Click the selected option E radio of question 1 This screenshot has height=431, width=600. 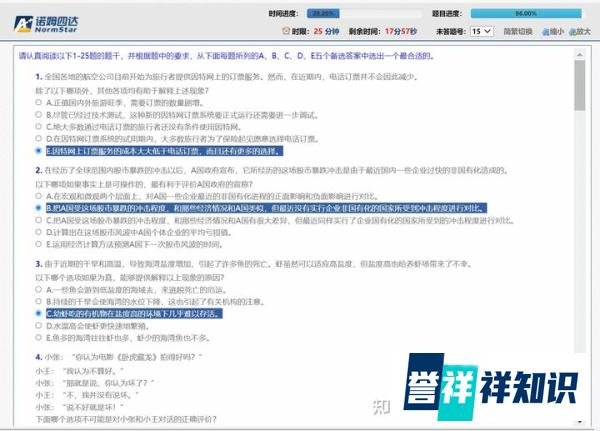point(38,150)
